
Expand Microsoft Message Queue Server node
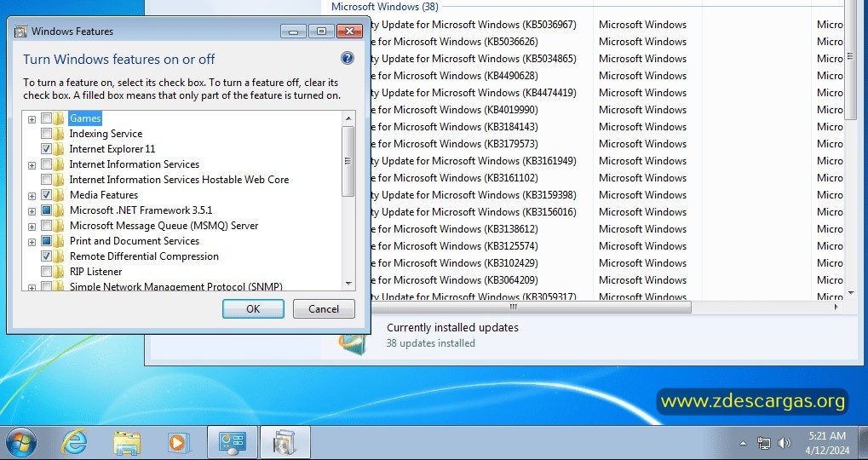pyautogui.click(x=32, y=227)
